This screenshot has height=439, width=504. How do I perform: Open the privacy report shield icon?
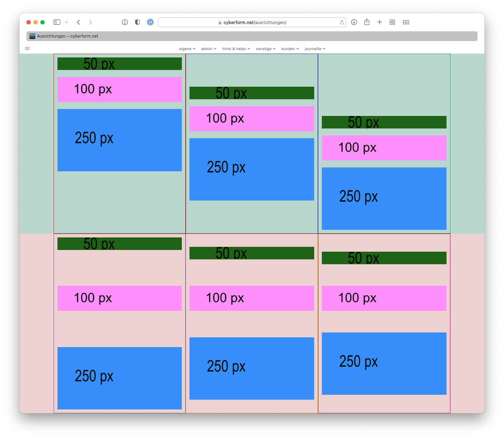coord(138,22)
